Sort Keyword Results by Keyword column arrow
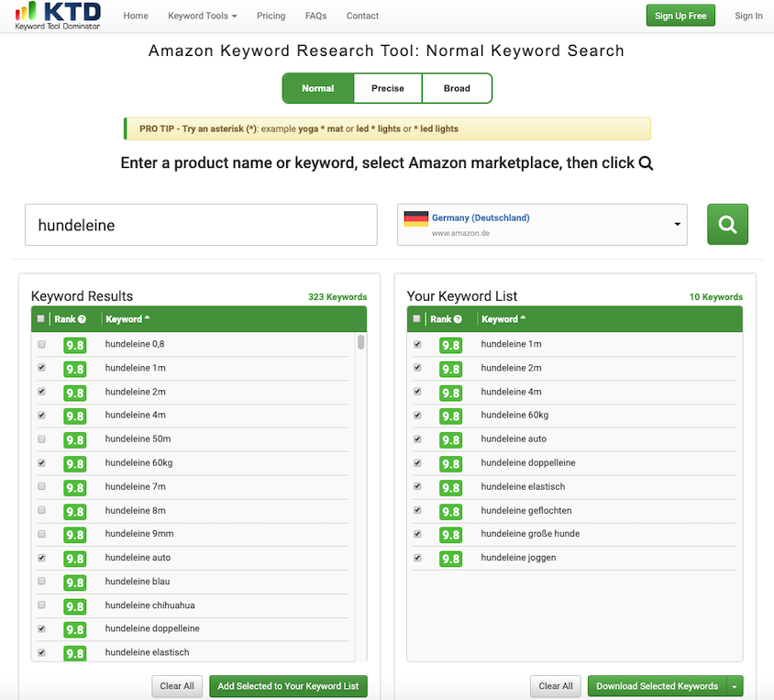Screen dimensions: 774x700 (x=148, y=319)
